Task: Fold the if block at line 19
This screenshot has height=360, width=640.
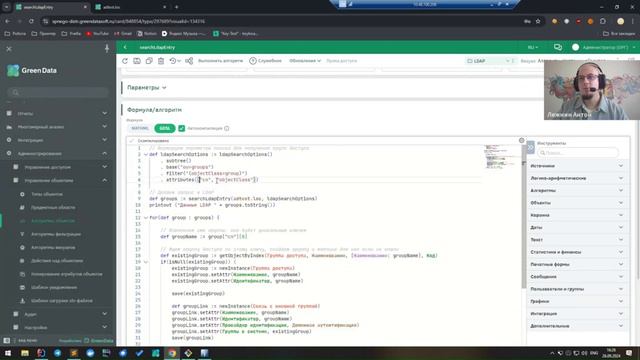Action: 146,262
